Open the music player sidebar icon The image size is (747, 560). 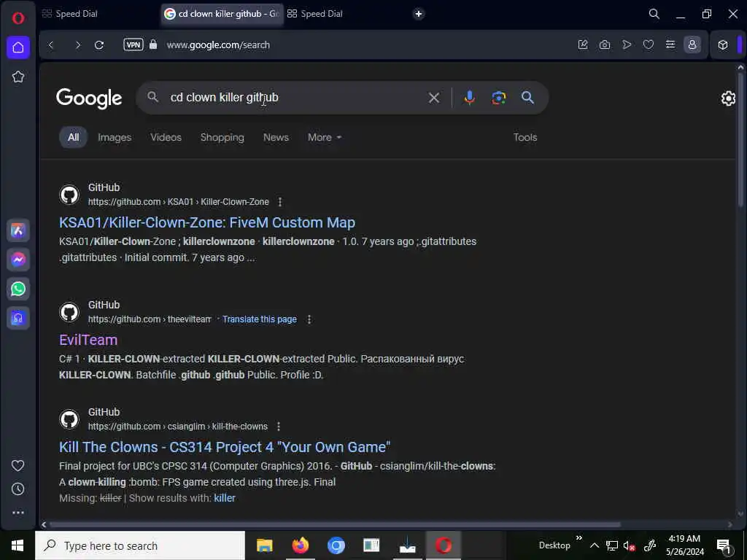(x=18, y=318)
